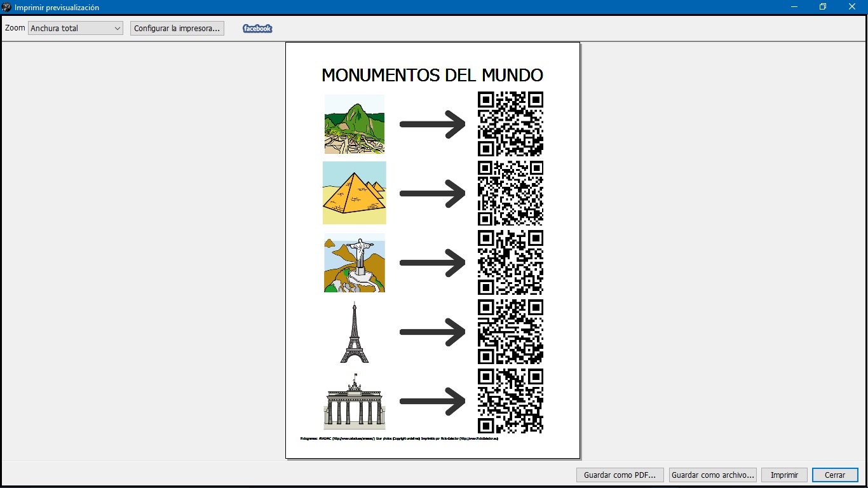Click Imprimir to print the page
This screenshot has height=488, width=868.
point(784,475)
